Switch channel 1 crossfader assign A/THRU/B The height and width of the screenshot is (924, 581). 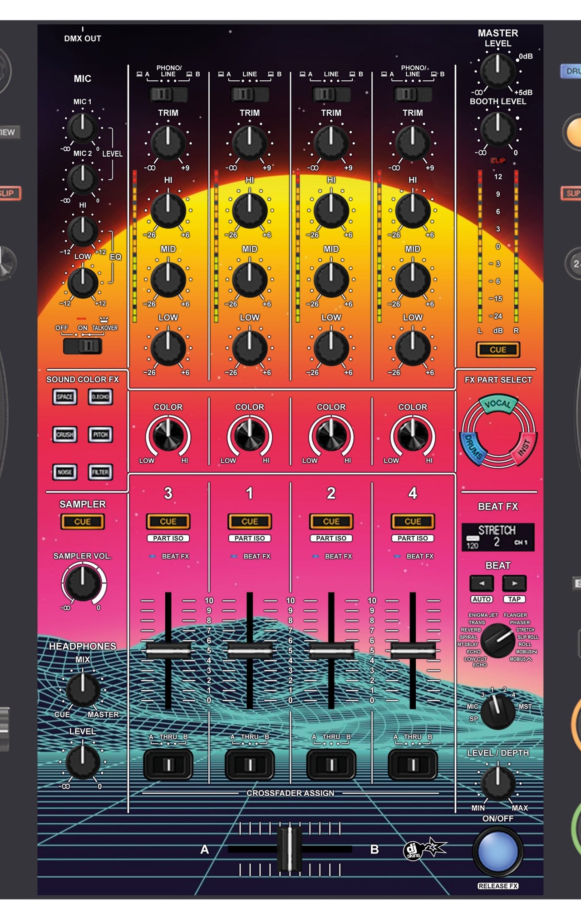pyautogui.click(x=250, y=765)
